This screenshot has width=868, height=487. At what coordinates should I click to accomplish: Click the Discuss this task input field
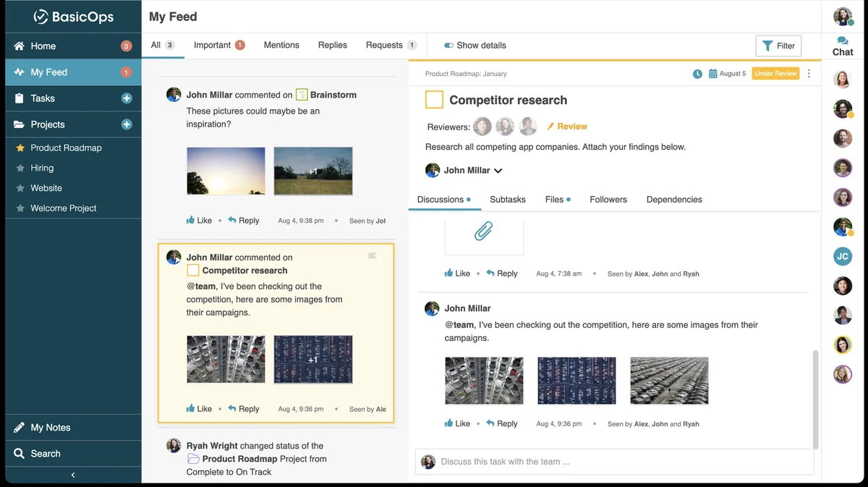615,462
